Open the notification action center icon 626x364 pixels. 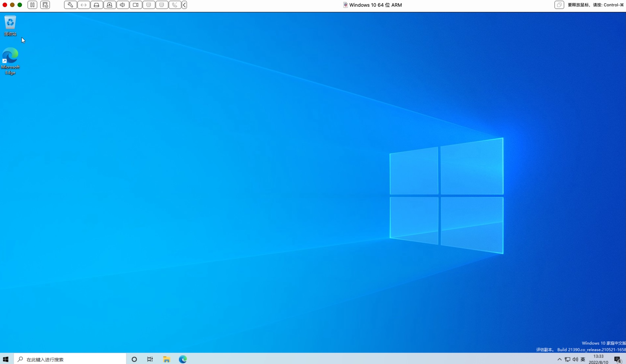[x=618, y=360]
